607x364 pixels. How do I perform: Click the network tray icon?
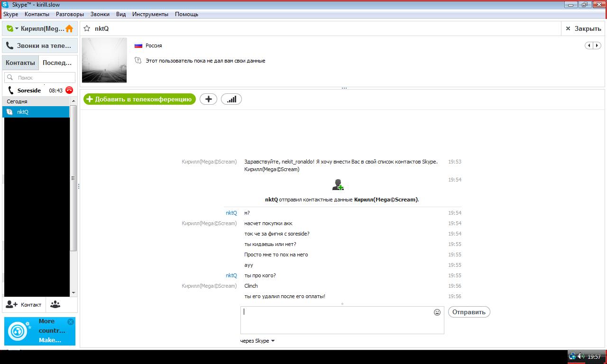click(x=572, y=356)
